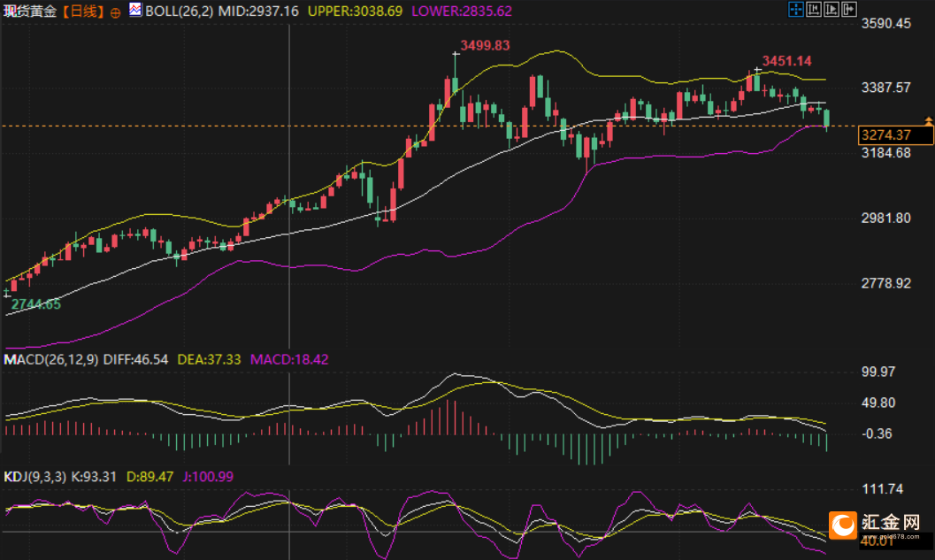Screen dimensions: 935x560
Task: Click the KDJ(9,3,3) indicator label
Action: pos(35,477)
